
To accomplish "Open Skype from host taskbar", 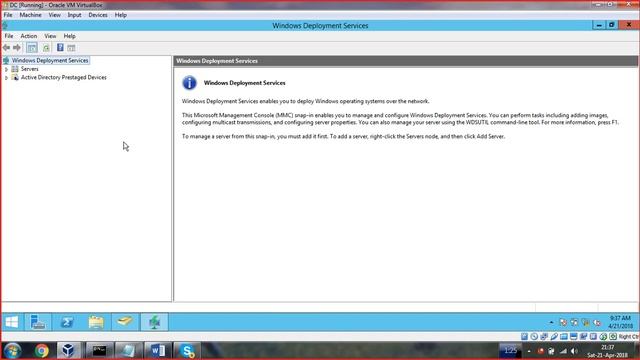I will pos(187,351).
